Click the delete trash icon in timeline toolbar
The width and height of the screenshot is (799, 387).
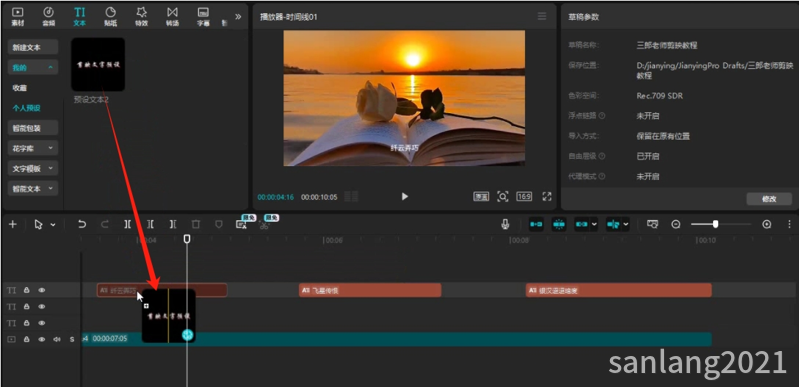(x=196, y=224)
